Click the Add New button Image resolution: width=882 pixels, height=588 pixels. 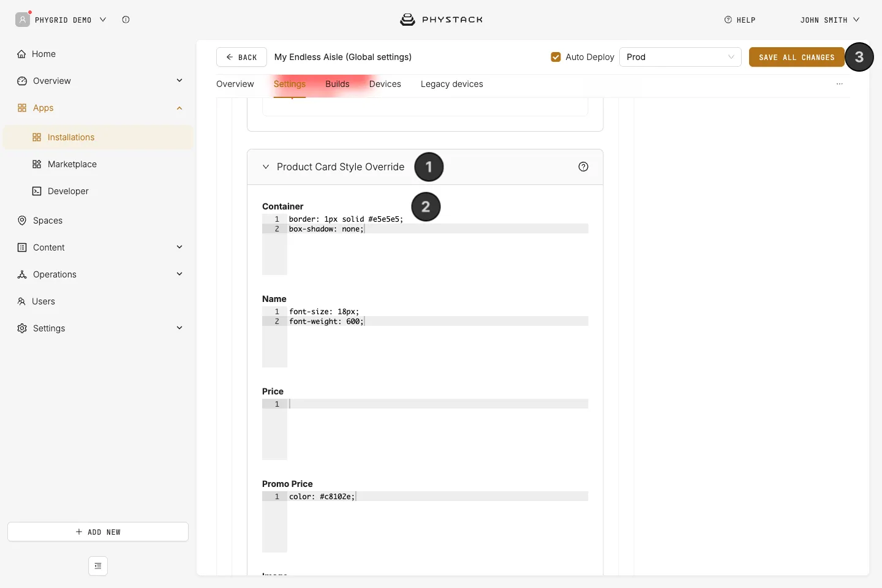pyautogui.click(x=98, y=532)
